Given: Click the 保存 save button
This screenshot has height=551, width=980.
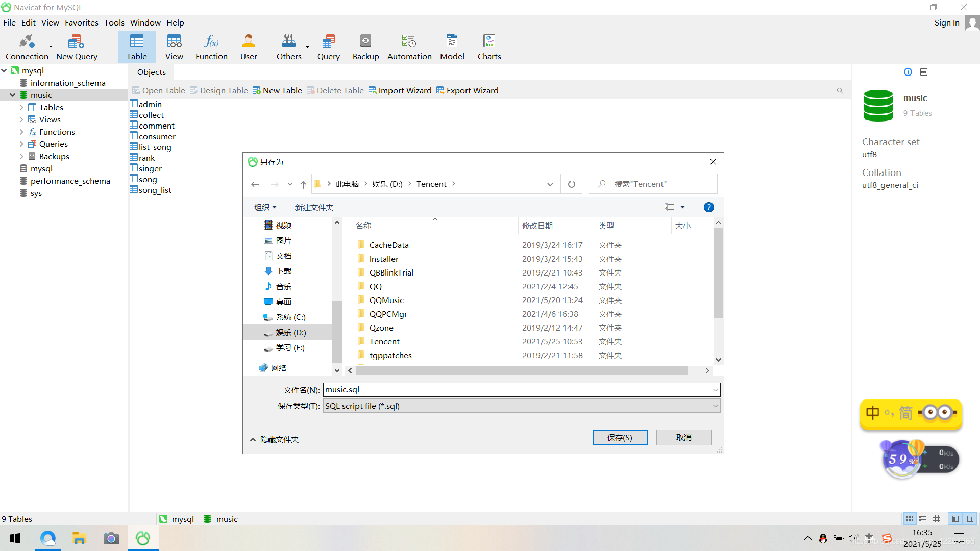Looking at the screenshot, I should click(619, 437).
